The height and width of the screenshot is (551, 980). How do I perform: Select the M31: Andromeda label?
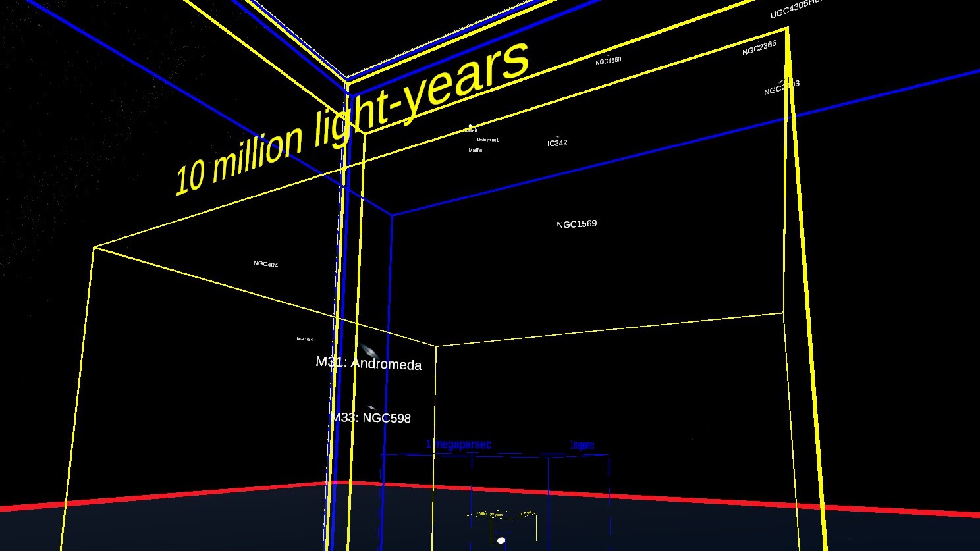(368, 363)
